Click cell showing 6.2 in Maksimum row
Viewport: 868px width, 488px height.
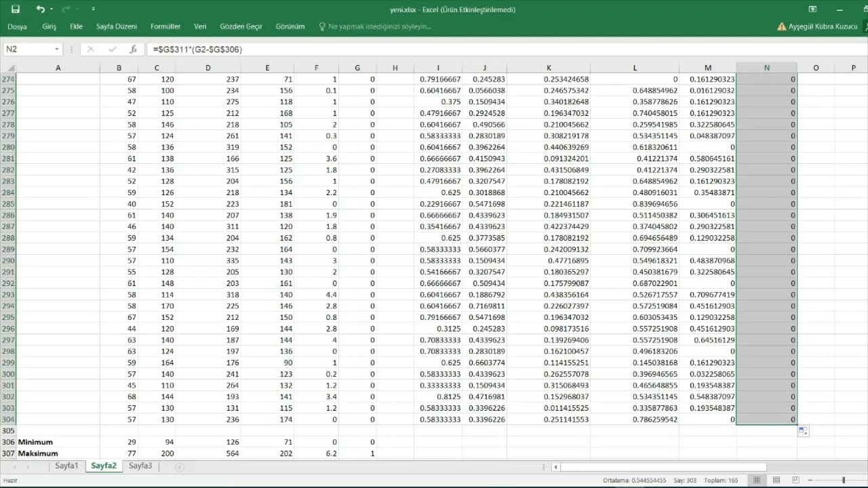click(316, 453)
